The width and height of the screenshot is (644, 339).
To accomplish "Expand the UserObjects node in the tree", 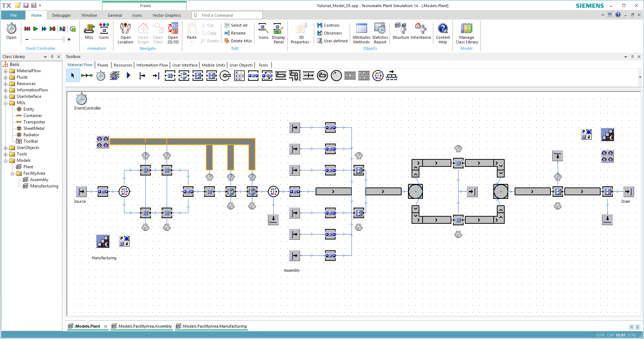I will coord(6,147).
